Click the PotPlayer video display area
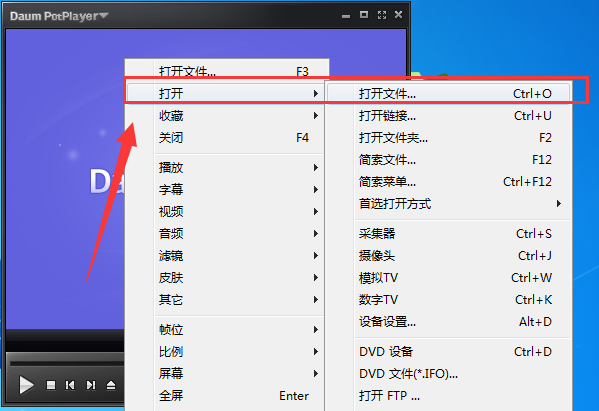This screenshot has width=599, height=411. (x=65, y=180)
